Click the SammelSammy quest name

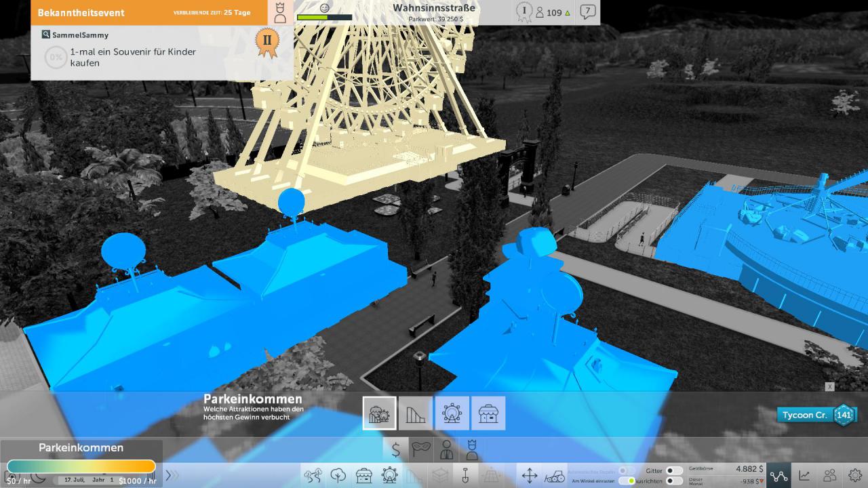[x=80, y=35]
